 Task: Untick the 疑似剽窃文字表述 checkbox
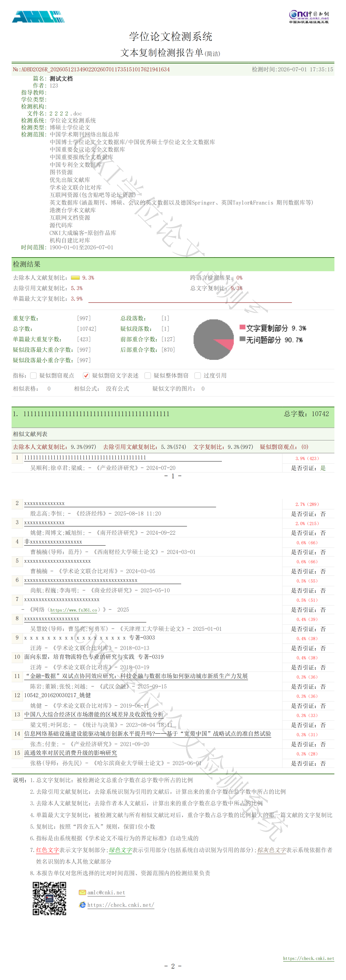click(x=86, y=376)
